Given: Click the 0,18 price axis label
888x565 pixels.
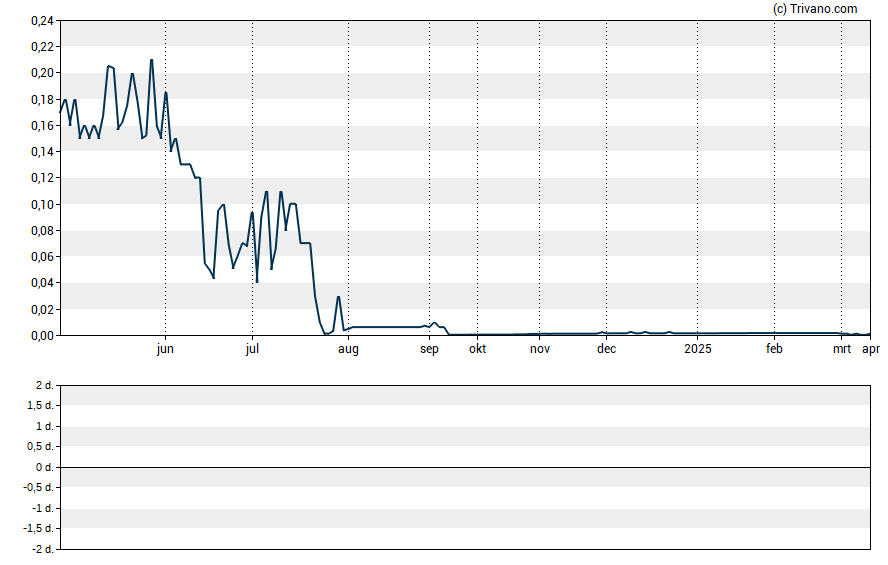Looking at the screenshot, I should 42,100.
